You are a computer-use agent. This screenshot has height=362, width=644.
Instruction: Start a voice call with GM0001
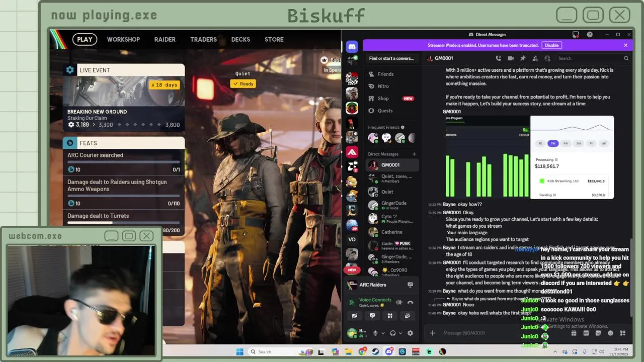click(x=498, y=58)
